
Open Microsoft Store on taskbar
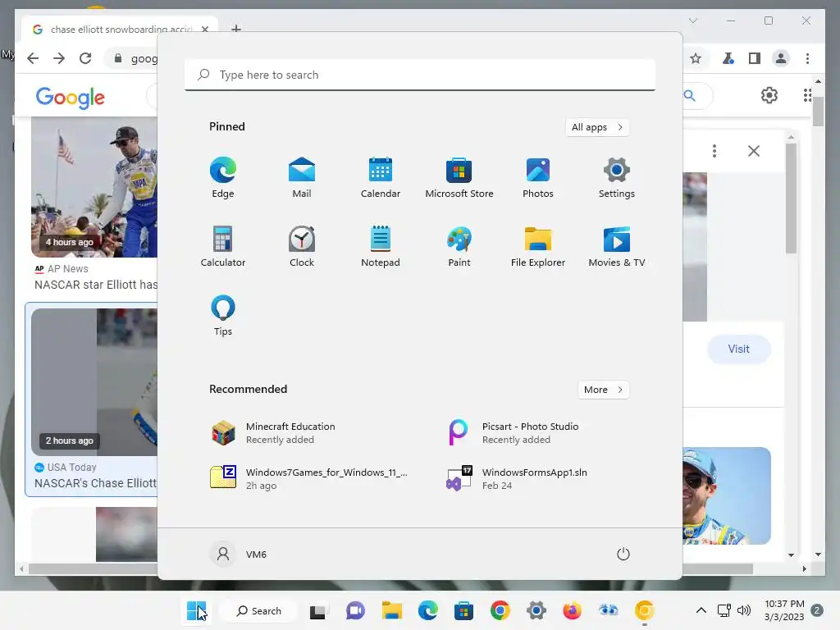463,610
